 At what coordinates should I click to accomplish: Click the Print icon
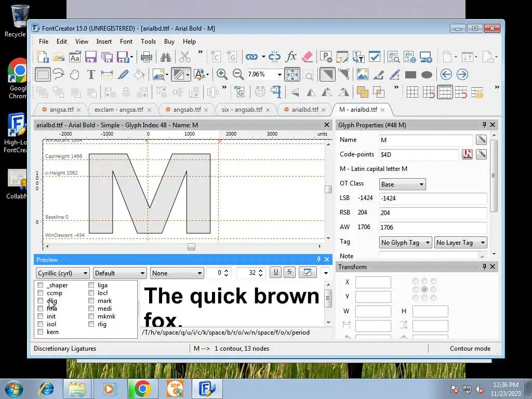click(146, 57)
